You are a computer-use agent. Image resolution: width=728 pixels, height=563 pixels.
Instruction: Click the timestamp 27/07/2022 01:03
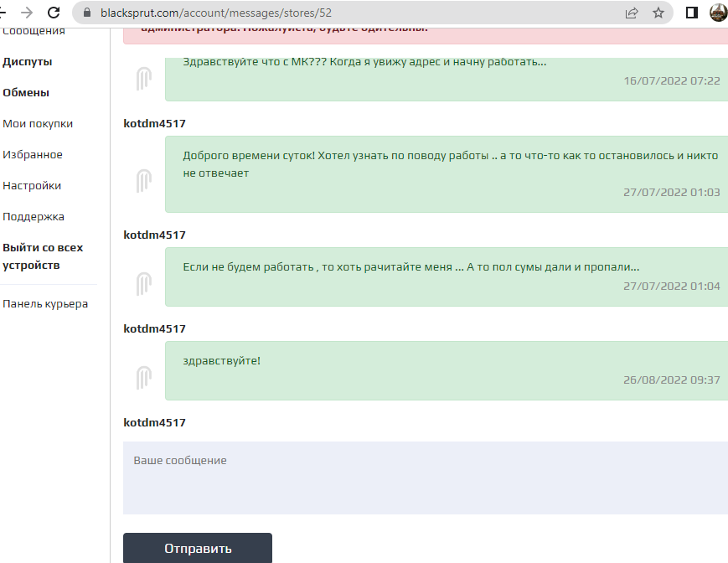coord(672,192)
